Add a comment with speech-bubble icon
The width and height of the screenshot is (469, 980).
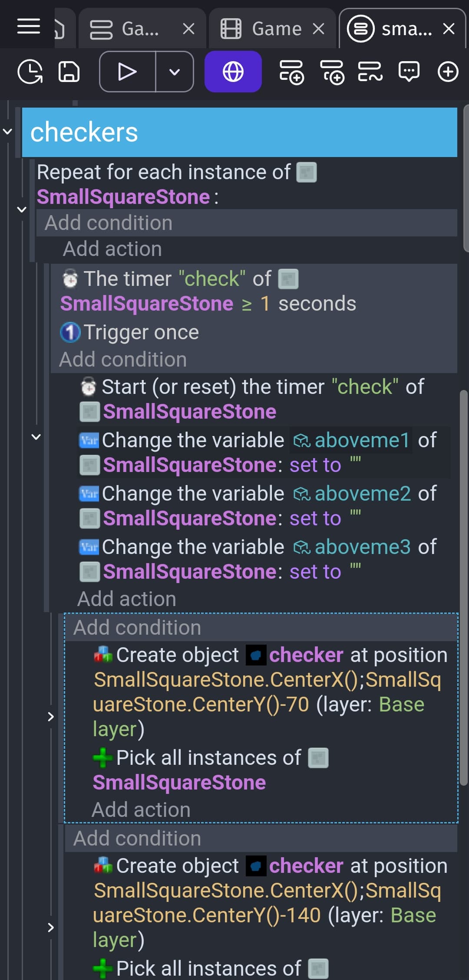coord(409,72)
